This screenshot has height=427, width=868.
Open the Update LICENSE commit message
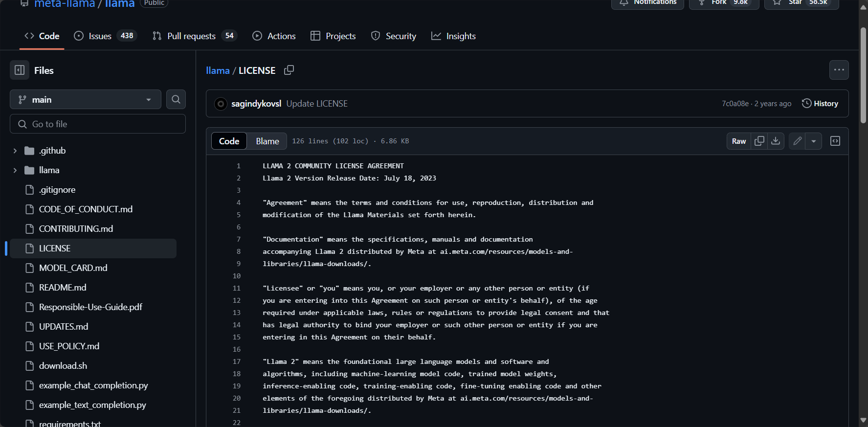317,104
